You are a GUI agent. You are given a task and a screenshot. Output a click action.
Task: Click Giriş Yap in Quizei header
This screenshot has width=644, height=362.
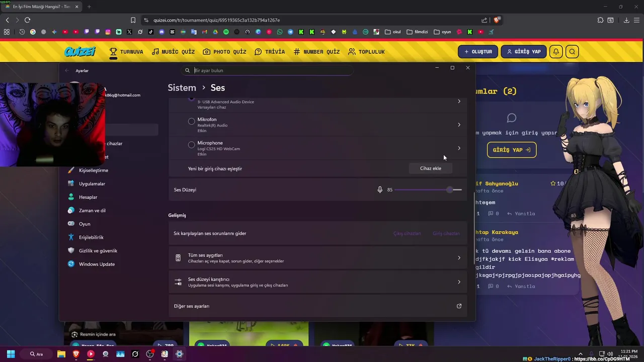(x=524, y=51)
